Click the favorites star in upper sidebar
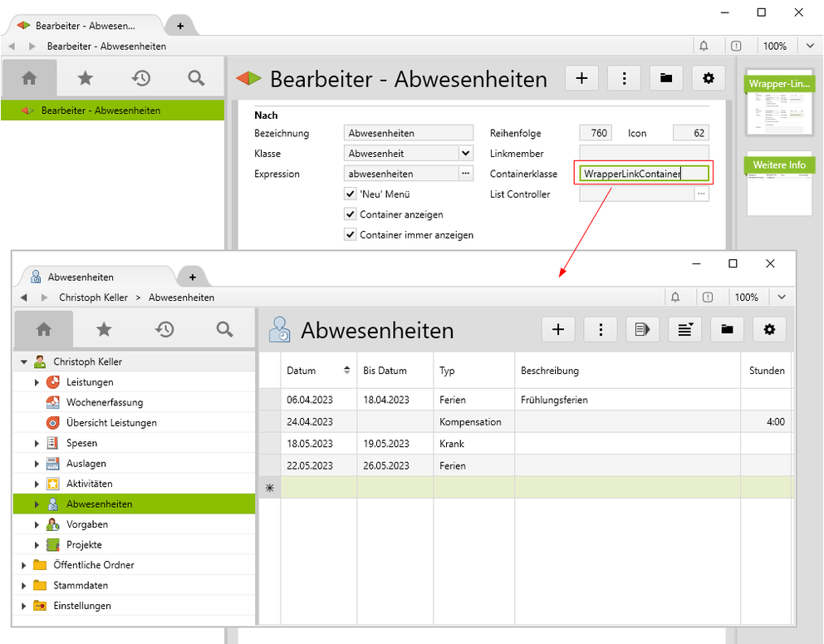The width and height of the screenshot is (824, 644). [85, 78]
